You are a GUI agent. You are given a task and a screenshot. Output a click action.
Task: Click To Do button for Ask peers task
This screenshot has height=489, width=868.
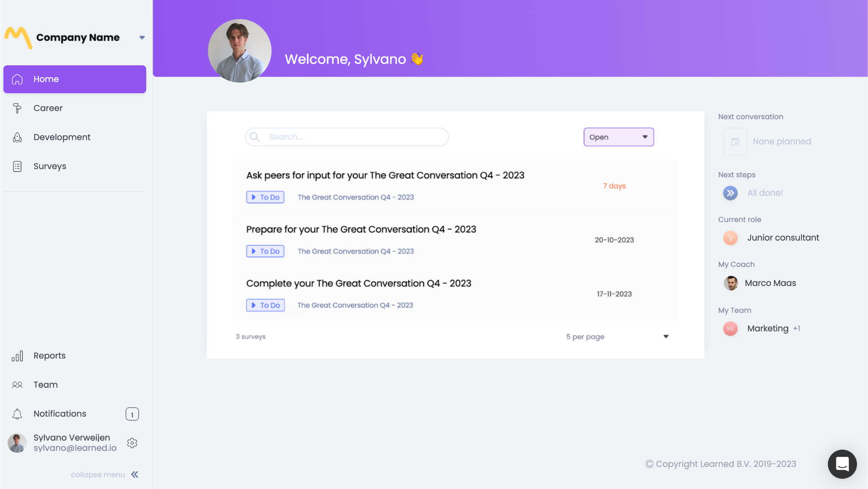point(265,197)
